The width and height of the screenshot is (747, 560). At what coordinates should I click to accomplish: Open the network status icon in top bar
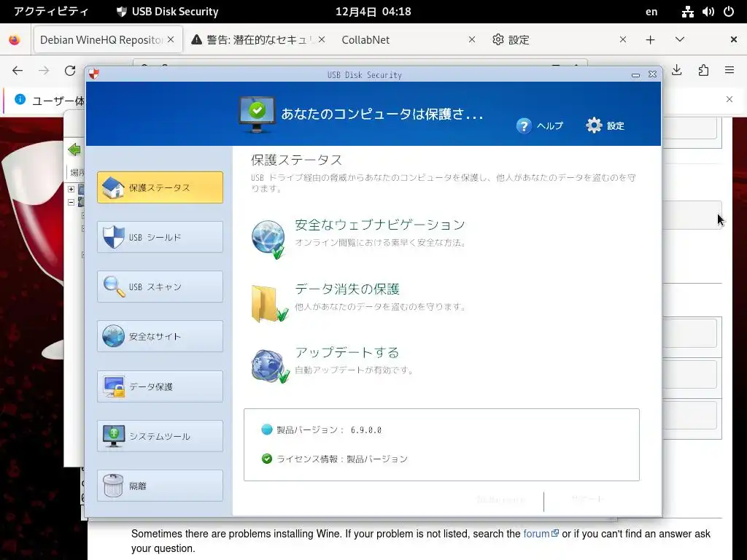pos(687,12)
